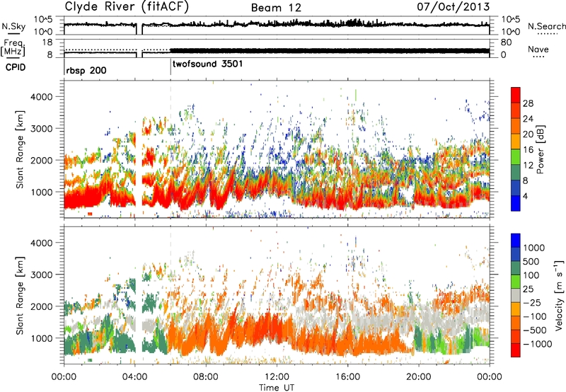
Task: Click the 'Slant Range [km]' label of power panel
Action: [20, 149]
